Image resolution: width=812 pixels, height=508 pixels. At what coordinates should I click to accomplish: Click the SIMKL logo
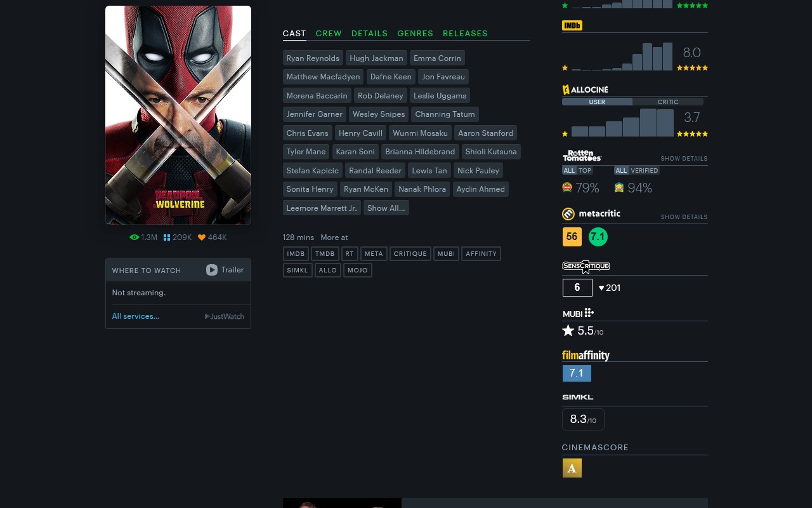(578, 398)
